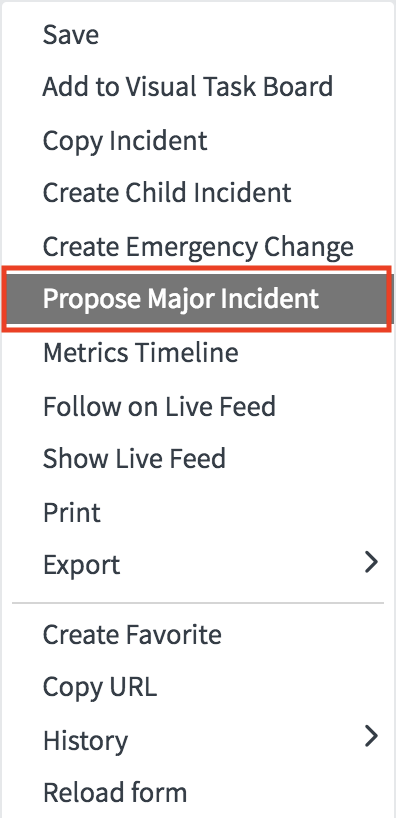Viewport: 396px width, 818px height.
Task: Expand the History submenu chevron arrow
Action: tap(371, 736)
